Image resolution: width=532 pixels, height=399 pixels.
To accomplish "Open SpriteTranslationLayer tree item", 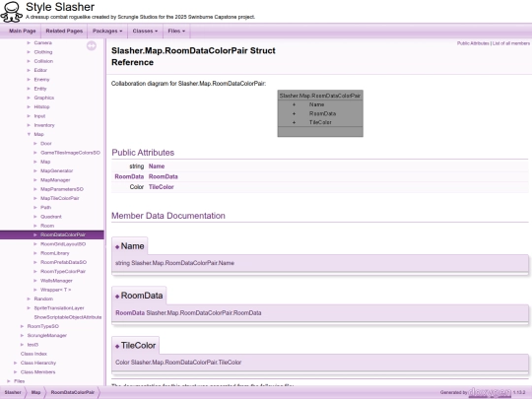I will click(59, 308).
